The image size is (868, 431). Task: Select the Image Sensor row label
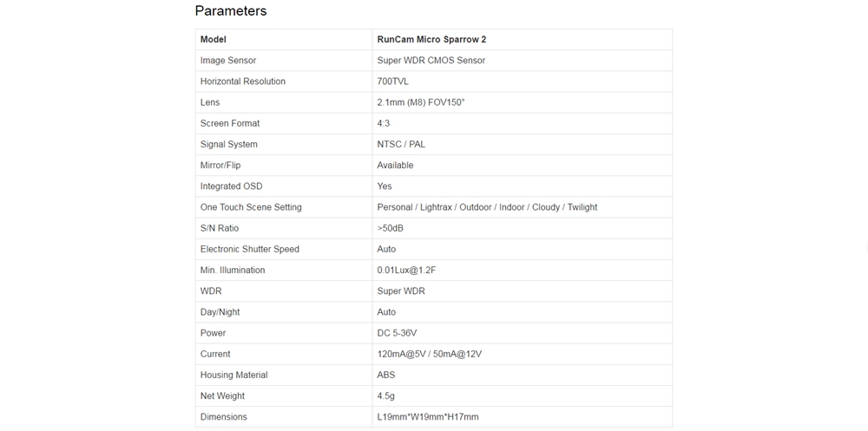click(228, 61)
